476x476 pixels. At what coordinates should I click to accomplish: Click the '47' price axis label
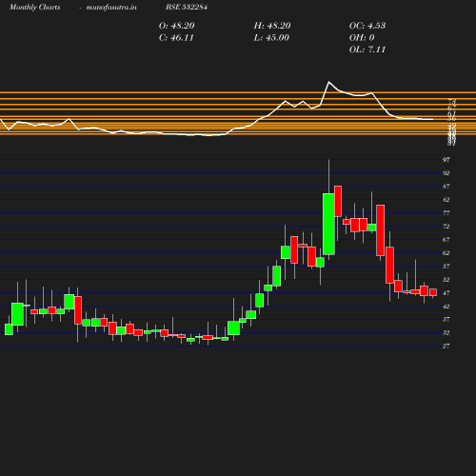[x=446, y=293]
